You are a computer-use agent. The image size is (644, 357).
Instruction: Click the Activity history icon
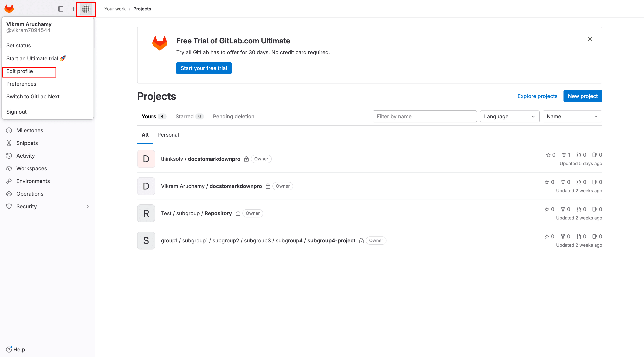pos(9,156)
